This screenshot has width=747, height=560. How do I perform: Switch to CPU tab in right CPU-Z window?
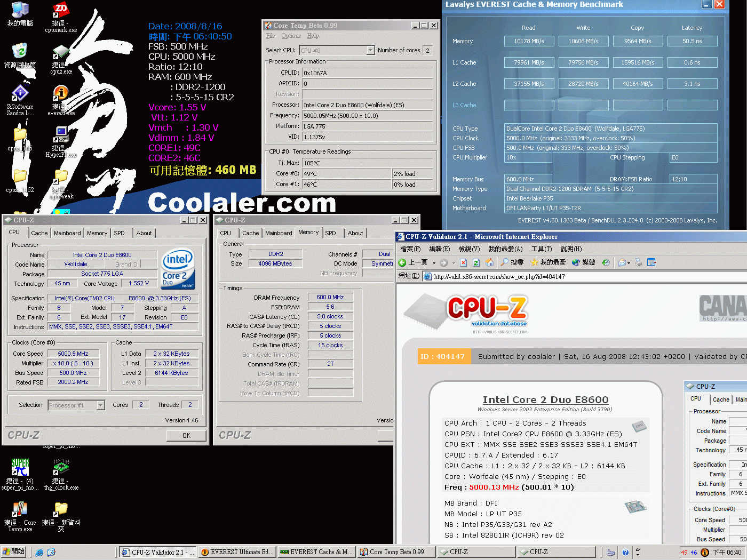click(226, 233)
